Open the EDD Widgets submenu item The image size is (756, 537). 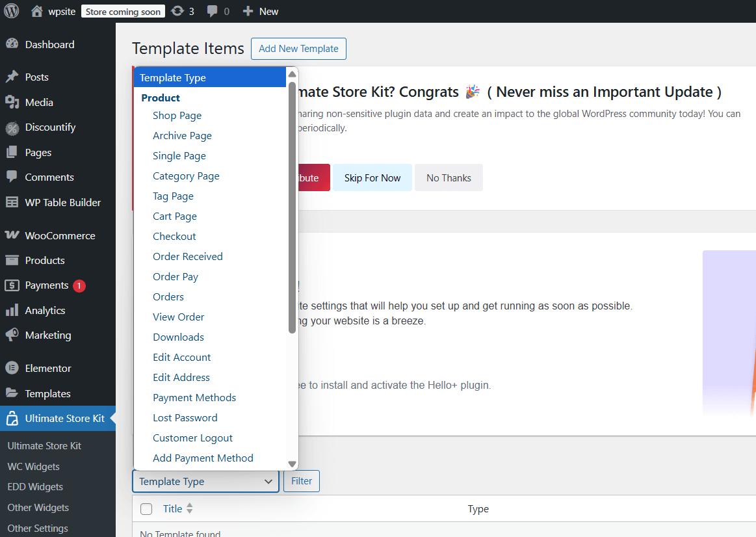35,487
